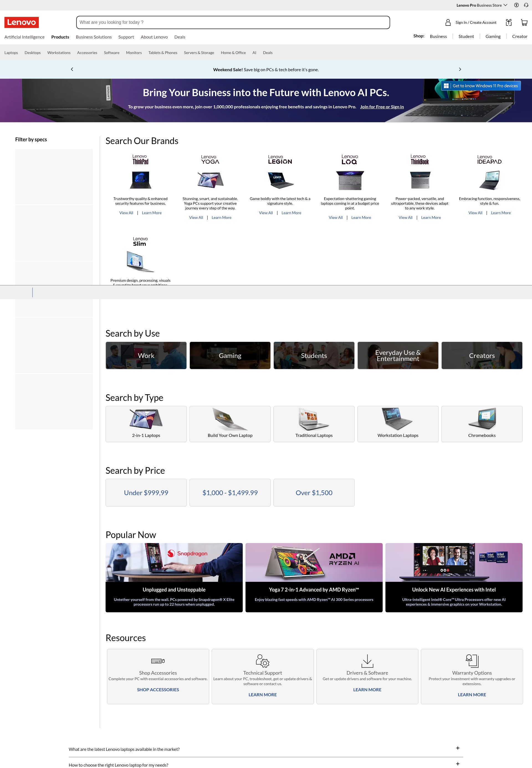532x768 pixels.
Task: Click the IdeaPad laptop image
Action: tap(490, 180)
